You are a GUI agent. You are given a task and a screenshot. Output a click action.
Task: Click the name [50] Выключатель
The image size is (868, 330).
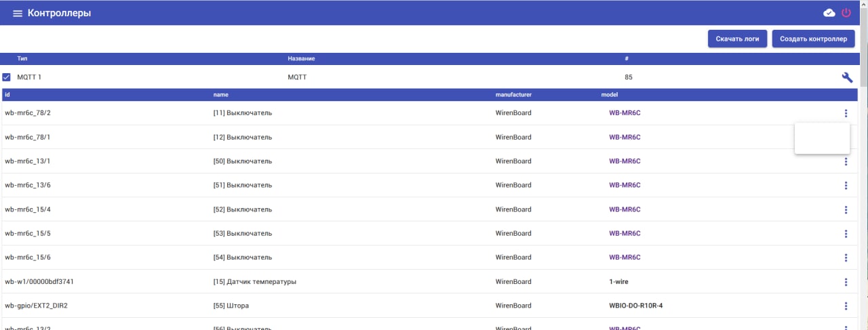243,161
